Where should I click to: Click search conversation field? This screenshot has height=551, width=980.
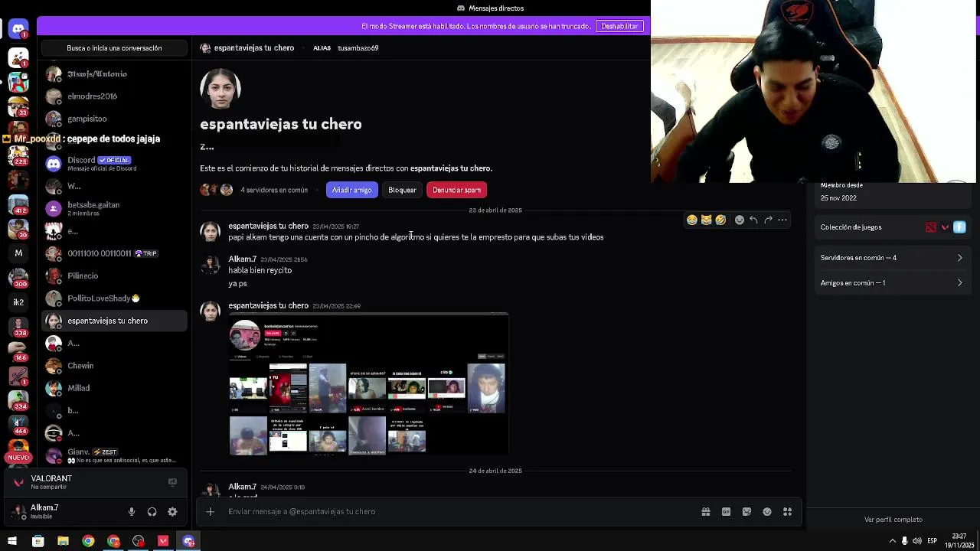tap(114, 48)
